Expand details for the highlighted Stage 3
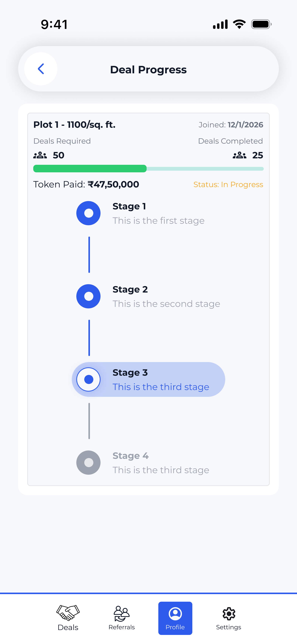This screenshot has width=297, height=644. tap(148, 379)
